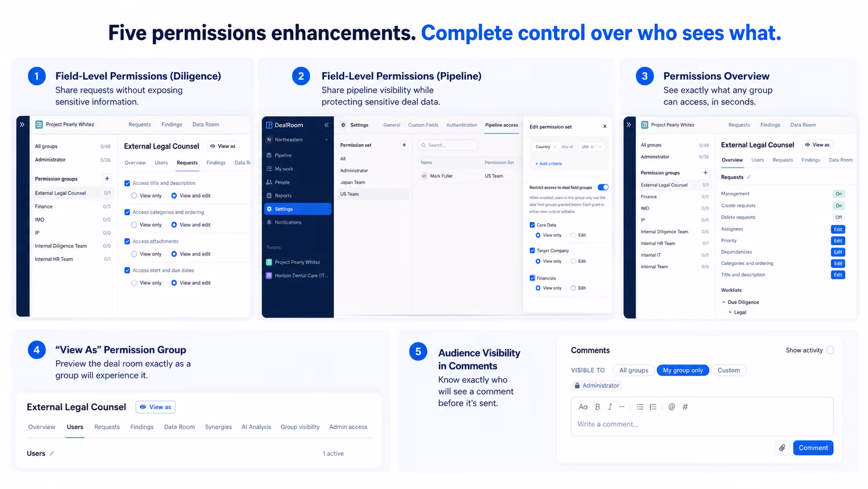Viewport: 868px width, 489px height.
Task: Uncheck Access categories and ordering
Action: click(x=127, y=212)
